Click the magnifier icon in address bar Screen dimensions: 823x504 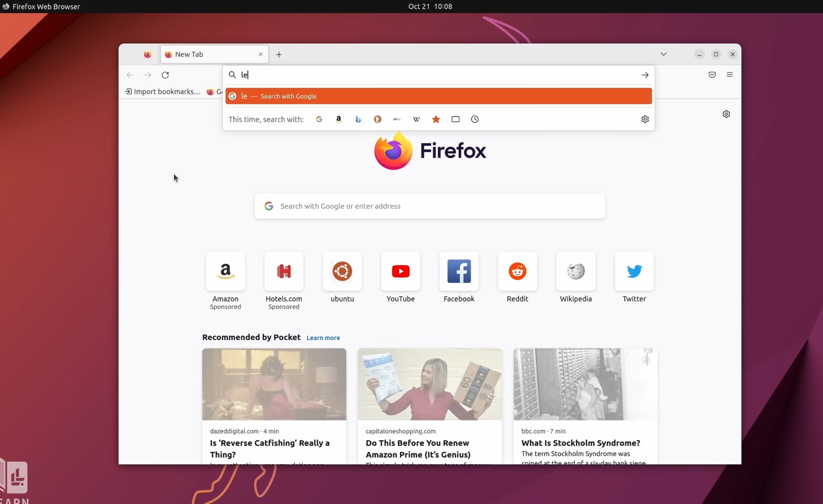tap(232, 75)
